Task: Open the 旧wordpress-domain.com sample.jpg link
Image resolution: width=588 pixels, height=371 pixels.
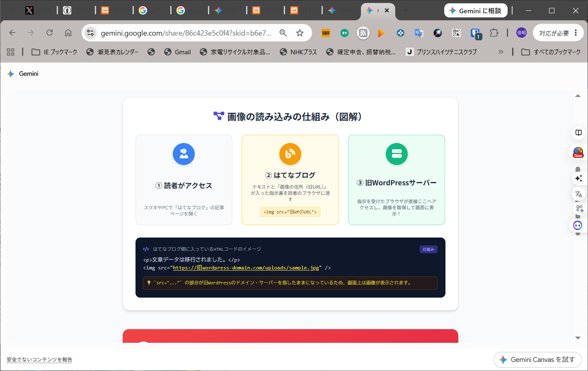Action: tap(246, 268)
